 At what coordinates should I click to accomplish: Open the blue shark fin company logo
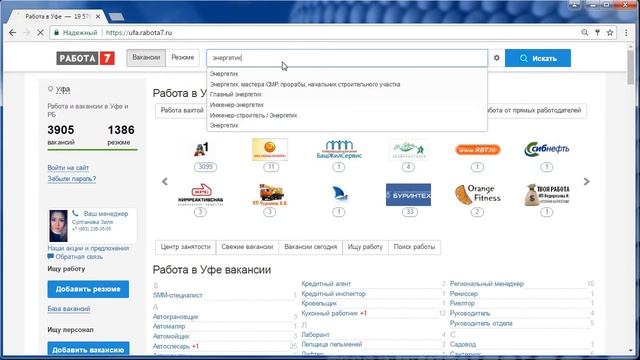pos(340,195)
